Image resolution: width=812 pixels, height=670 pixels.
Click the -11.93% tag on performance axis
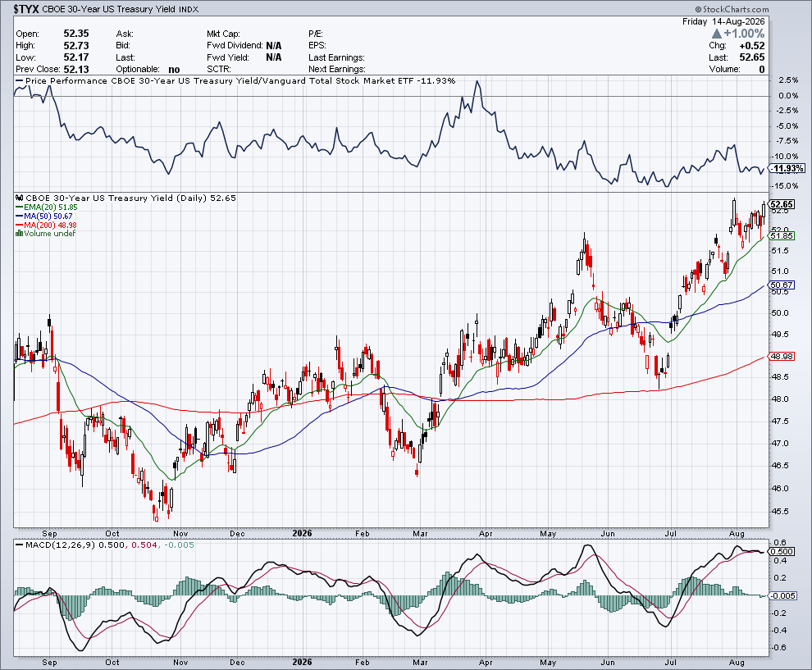coord(787,168)
